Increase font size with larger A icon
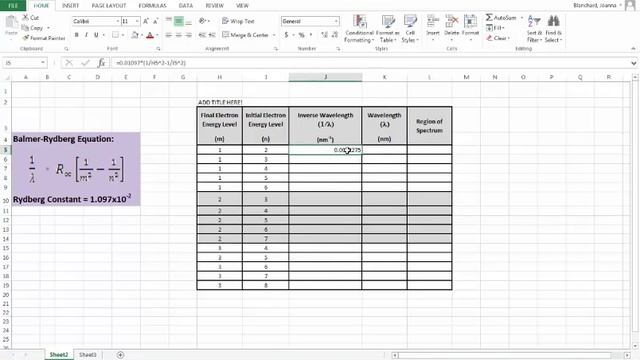 (x=146, y=21)
